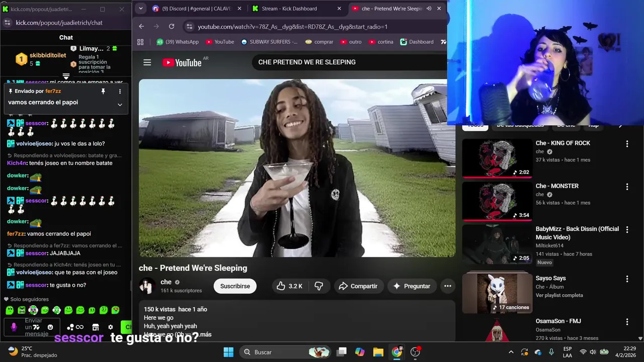Unpin the pinned chat message
The image size is (644, 362).
(x=103, y=92)
